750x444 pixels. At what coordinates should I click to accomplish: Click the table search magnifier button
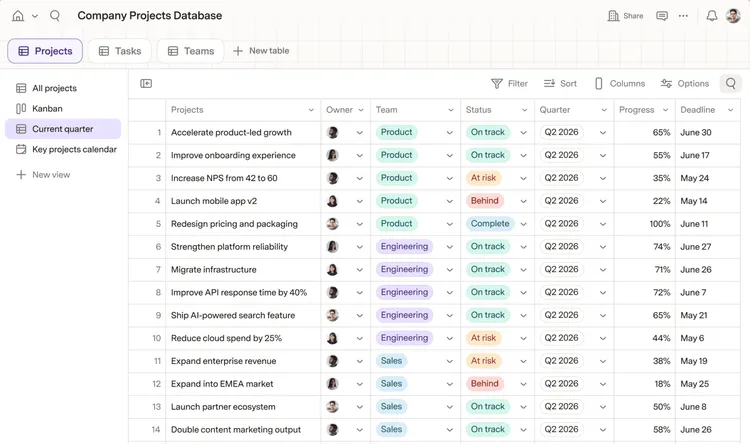(x=730, y=84)
